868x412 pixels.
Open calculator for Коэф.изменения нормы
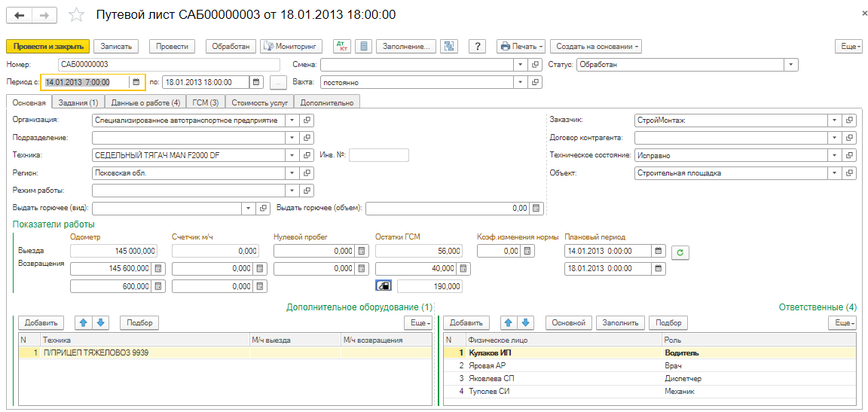coord(527,251)
